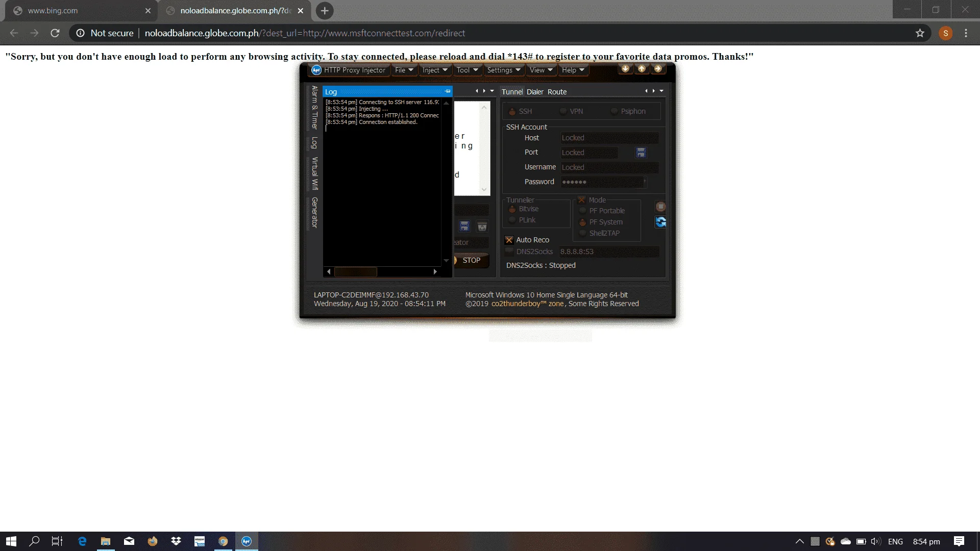This screenshot has width=980, height=551.
Task: Open Firefox from taskbar
Action: pyautogui.click(x=153, y=541)
